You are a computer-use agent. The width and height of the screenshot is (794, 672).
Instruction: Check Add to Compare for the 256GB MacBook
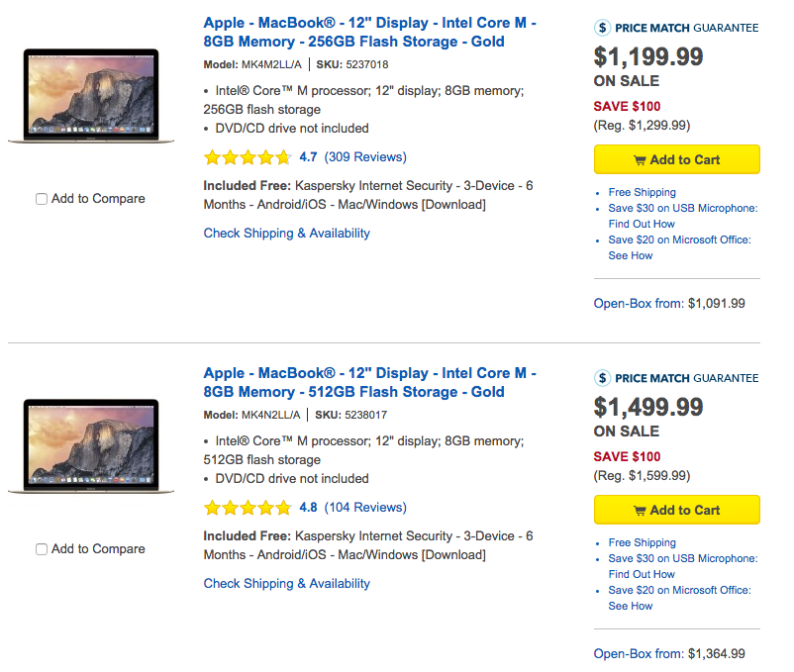[x=42, y=199]
